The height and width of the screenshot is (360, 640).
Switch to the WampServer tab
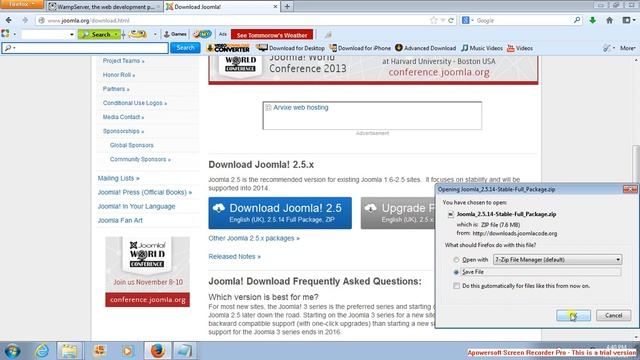pos(104,7)
